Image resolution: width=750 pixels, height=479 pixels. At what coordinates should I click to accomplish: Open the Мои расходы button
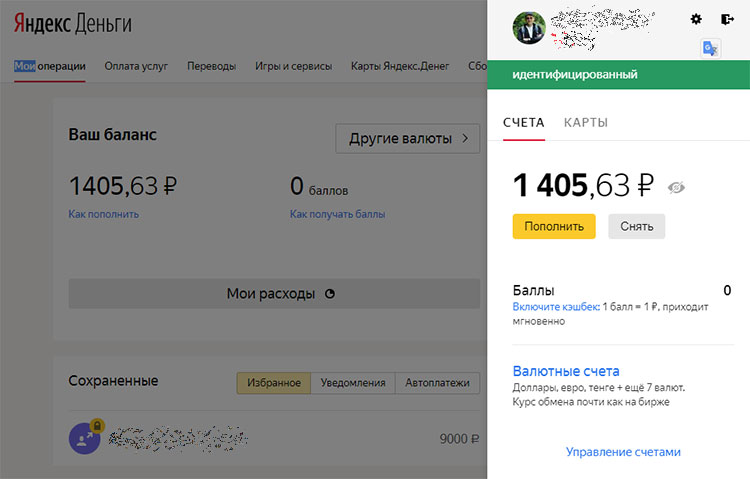tap(274, 294)
